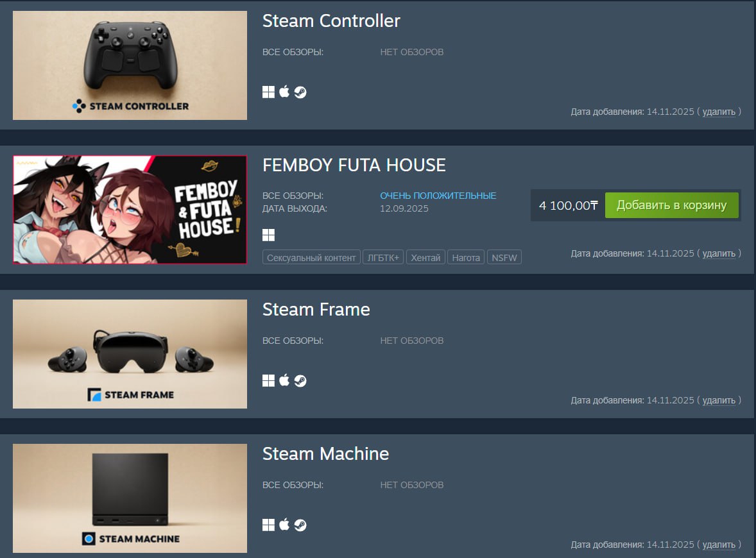Click the ОЧЕНЬ ПОЛОЖИТЕЛЬНЫЕ reviews summary

point(438,196)
